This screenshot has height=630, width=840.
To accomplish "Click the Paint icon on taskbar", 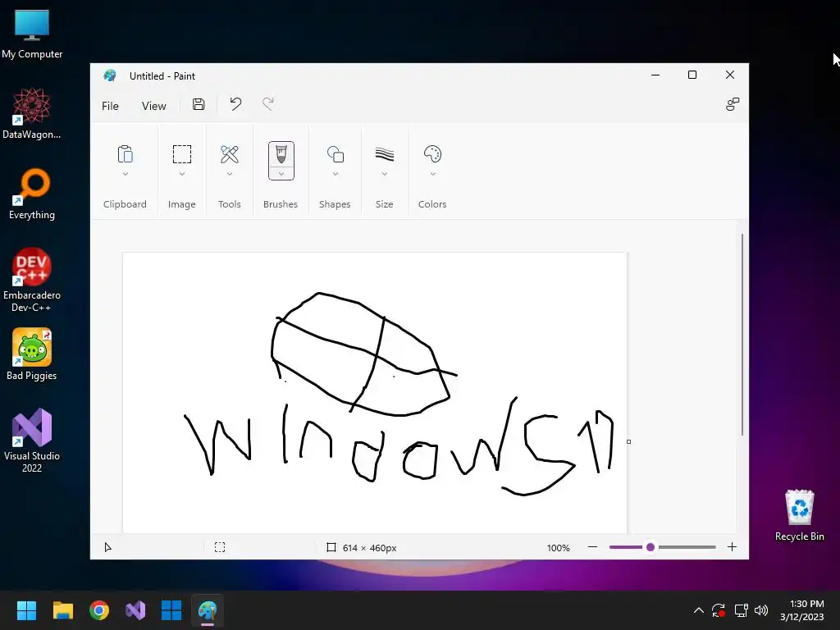I will (x=208, y=610).
